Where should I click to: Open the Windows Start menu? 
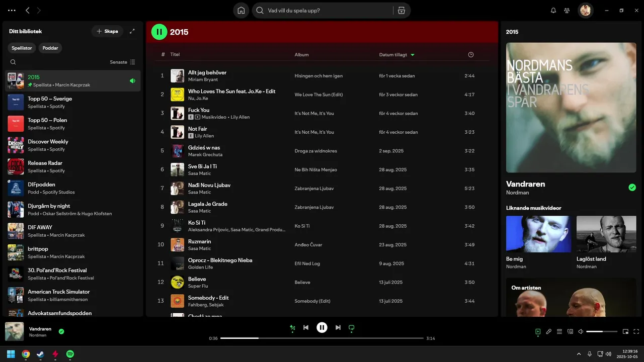[11, 354]
